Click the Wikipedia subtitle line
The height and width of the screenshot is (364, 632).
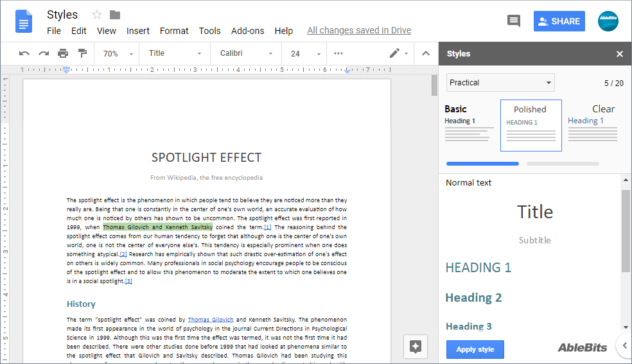(206, 178)
